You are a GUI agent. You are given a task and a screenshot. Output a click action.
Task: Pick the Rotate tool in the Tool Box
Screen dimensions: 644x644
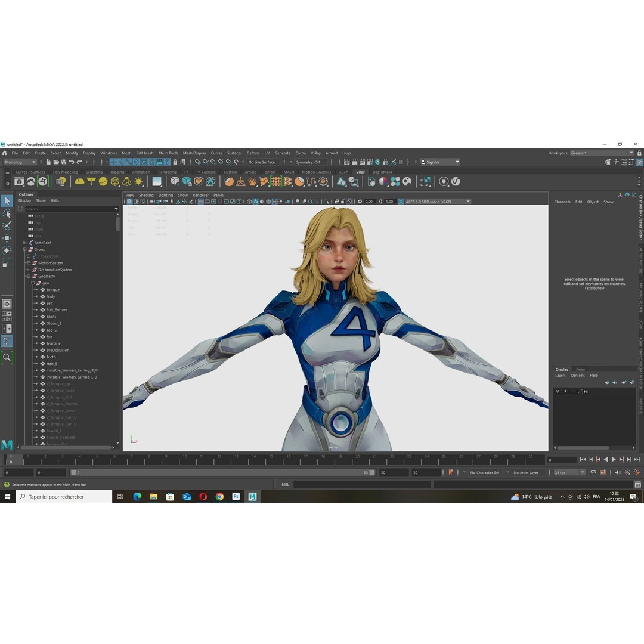click(x=7, y=250)
